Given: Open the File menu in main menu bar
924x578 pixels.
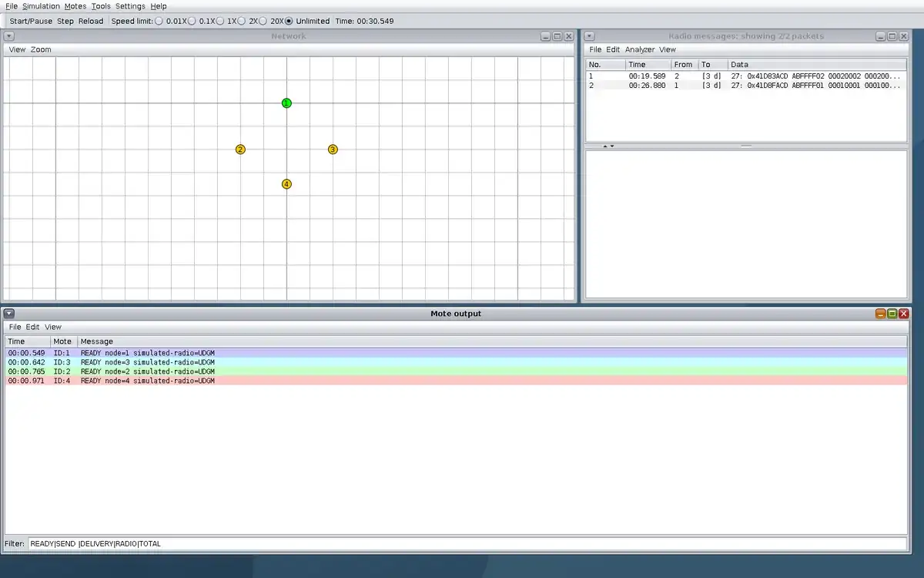Looking at the screenshot, I should click(x=12, y=6).
